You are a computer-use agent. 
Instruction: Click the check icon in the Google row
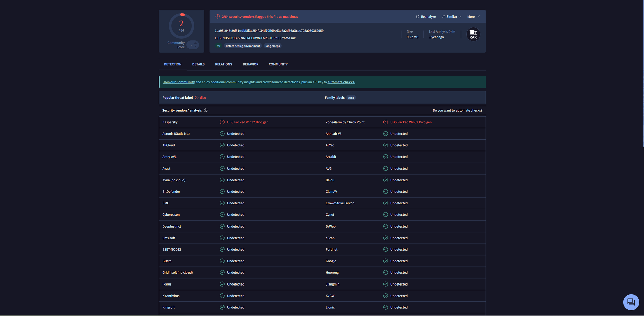point(386,261)
